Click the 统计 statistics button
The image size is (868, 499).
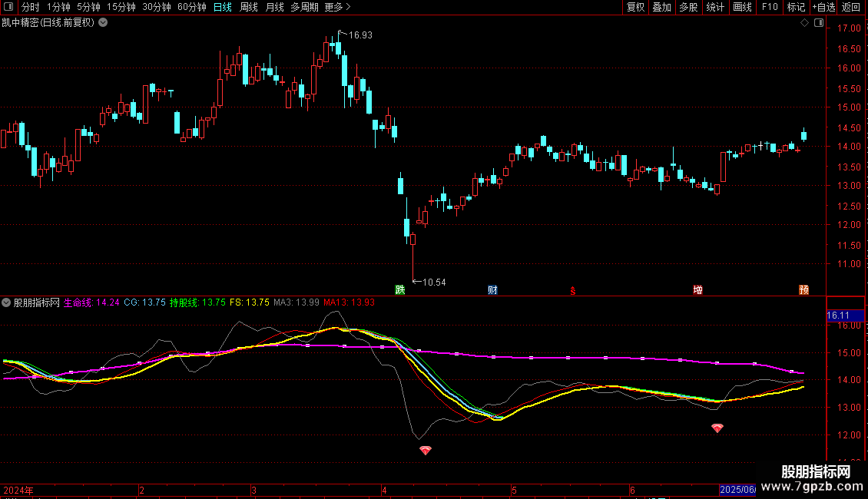pyautogui.click(x=715, y=7)
